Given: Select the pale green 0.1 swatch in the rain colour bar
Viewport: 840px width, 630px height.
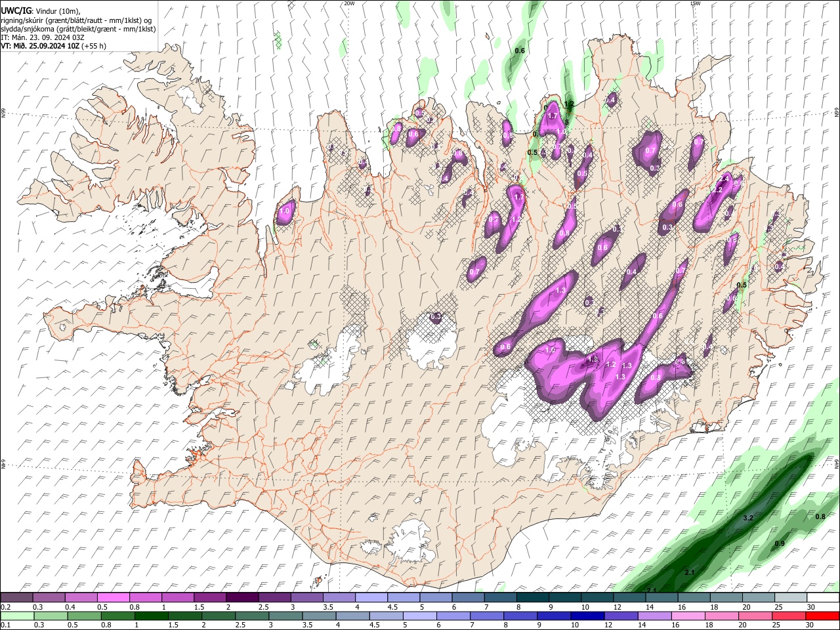Looking at the screenshot, I should 18,616.
